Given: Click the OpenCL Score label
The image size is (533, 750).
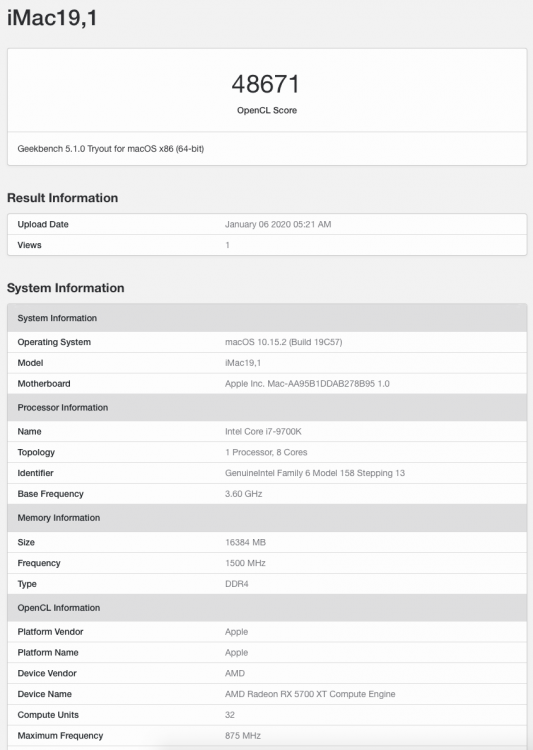Looking at the screenshot, I should (267, 110).
